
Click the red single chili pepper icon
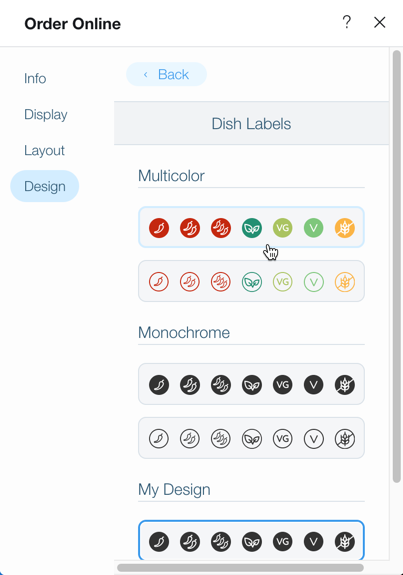pyautogui.click(x=159, y=228)
